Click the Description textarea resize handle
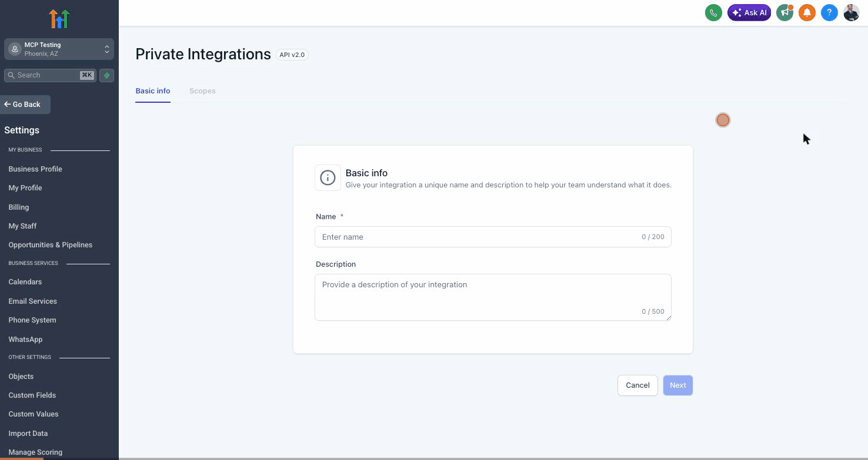This screenshot has width=868, height=460. point(668,317)
